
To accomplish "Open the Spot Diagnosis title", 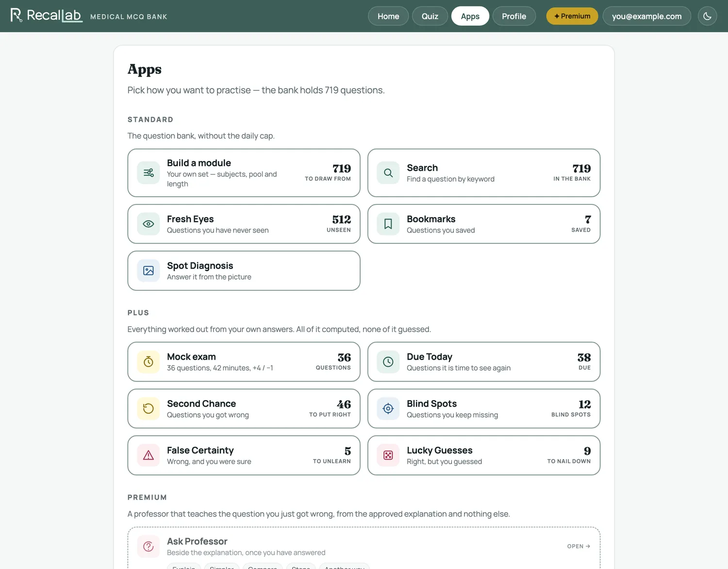I will click(200, 266).
